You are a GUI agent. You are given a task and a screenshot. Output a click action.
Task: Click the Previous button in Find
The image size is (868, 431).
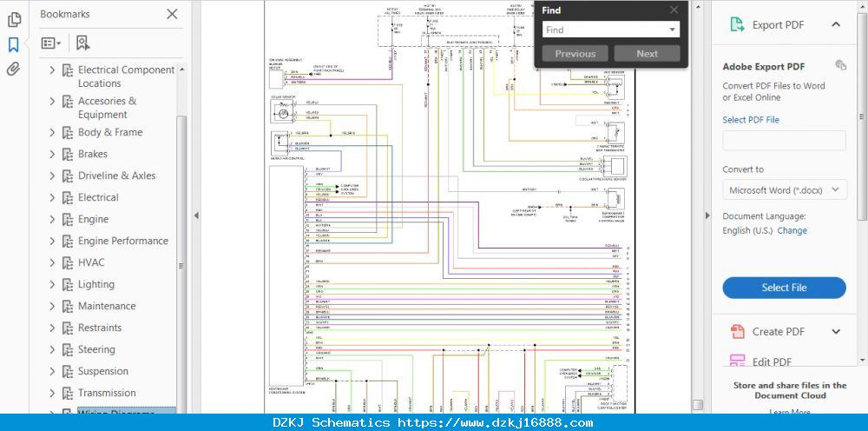pos(575,54)
